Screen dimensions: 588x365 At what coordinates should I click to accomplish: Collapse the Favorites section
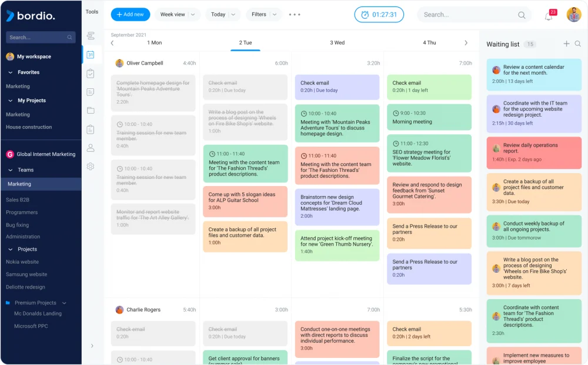[11, 72]
